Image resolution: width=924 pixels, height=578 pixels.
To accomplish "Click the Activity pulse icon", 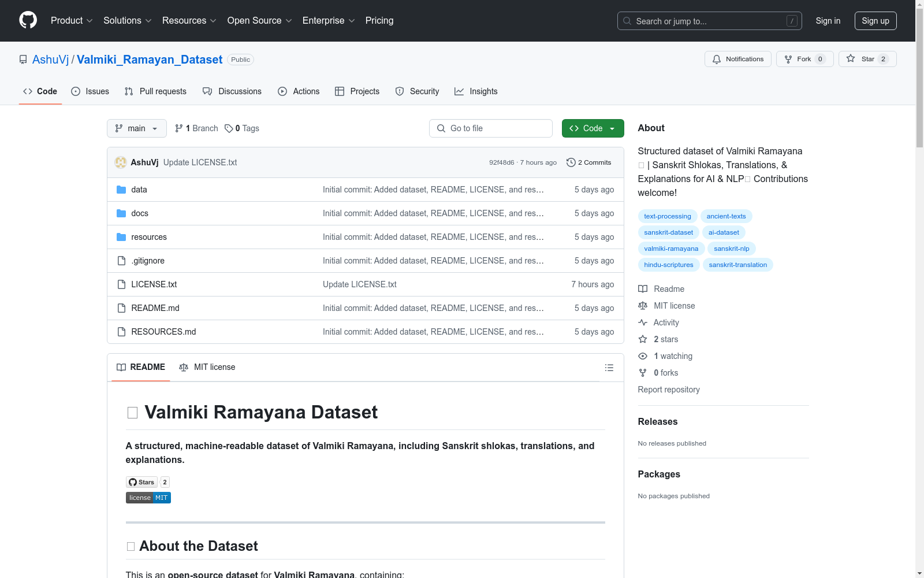I will (643, 323).
